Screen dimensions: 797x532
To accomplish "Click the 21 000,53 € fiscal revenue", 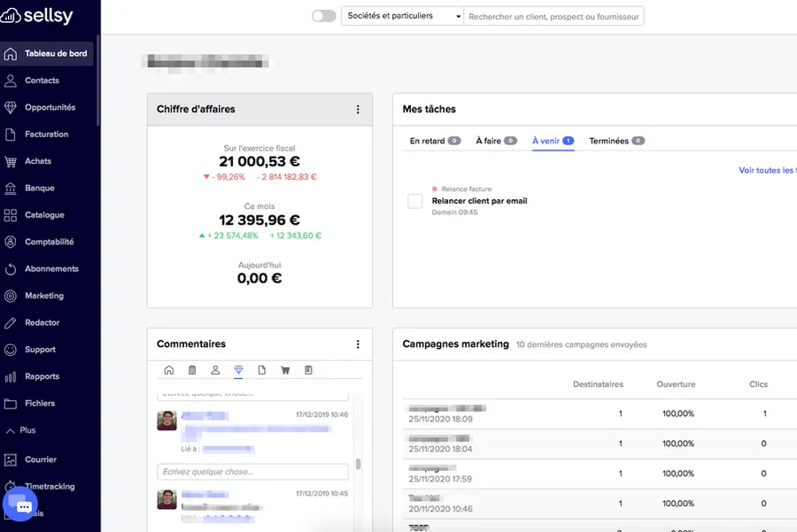I will coord(259,162).
